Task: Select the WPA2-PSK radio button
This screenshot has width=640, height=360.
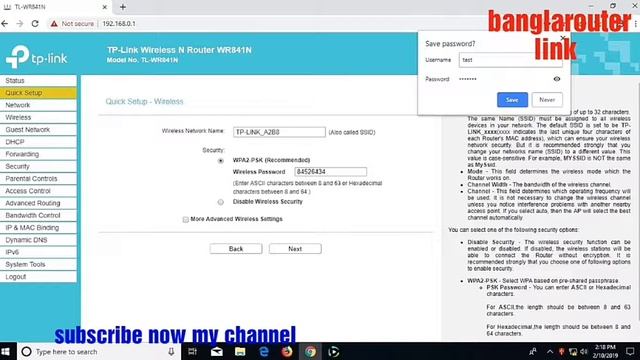Action: tap(221, 161)
